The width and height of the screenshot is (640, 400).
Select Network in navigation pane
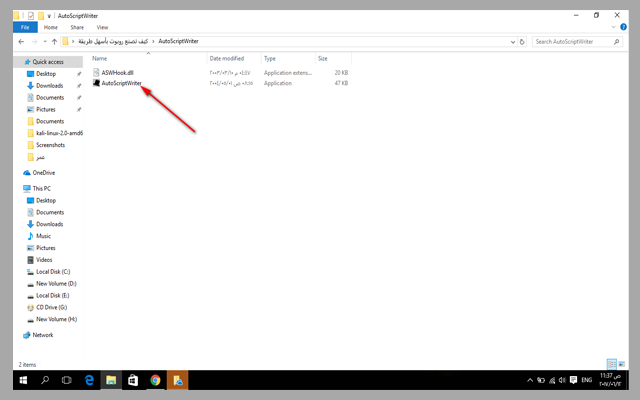42,335
